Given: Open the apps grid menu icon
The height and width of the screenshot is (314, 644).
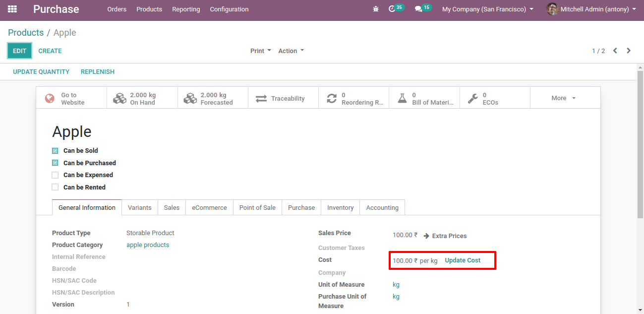Looking at the screenshot, I should tap(12, 9).
